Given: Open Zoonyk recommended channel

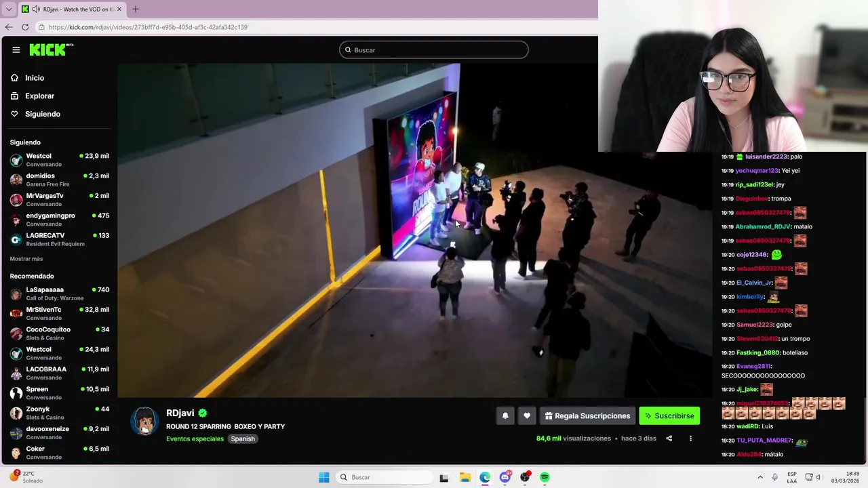Looking at the screenshot, I should 60,413.
